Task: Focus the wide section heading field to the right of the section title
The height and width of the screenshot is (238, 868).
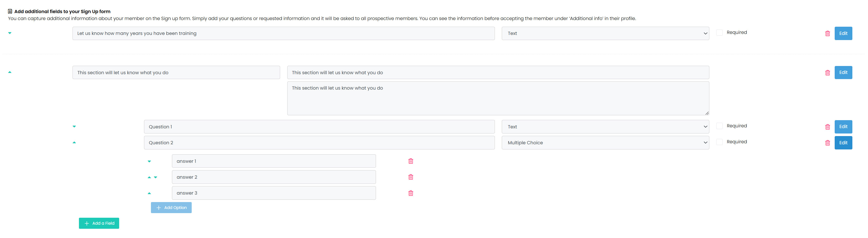Action: tap(498, 73)
